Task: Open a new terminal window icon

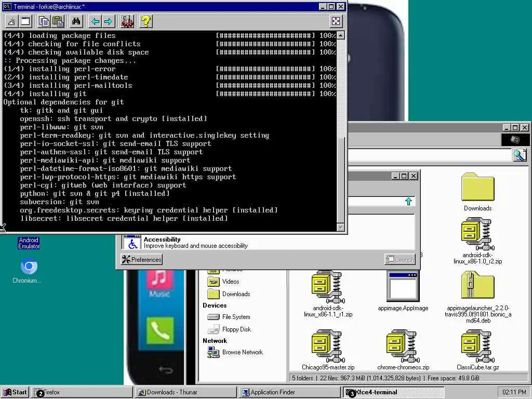Action: [x=26, y=22]
